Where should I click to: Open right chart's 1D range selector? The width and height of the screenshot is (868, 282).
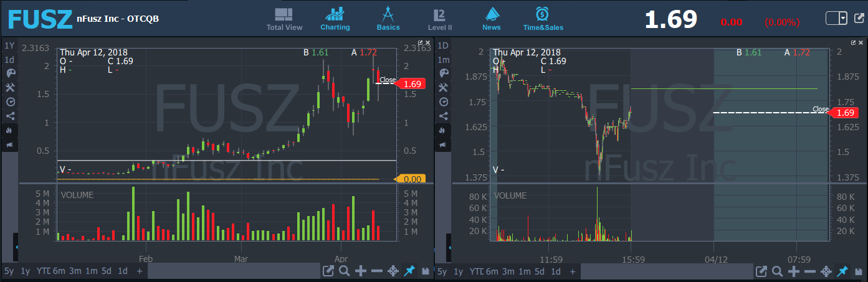(x=444, y=46)
